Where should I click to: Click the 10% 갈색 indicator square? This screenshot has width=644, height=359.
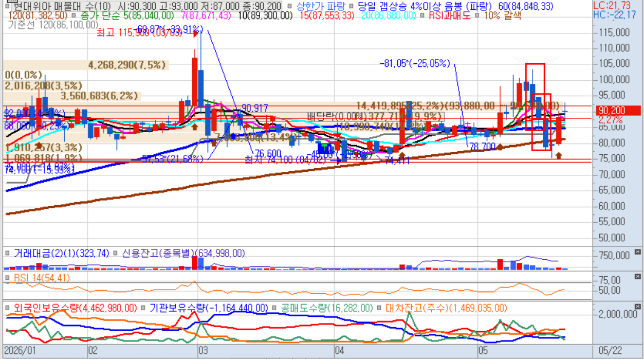(479, 16)
